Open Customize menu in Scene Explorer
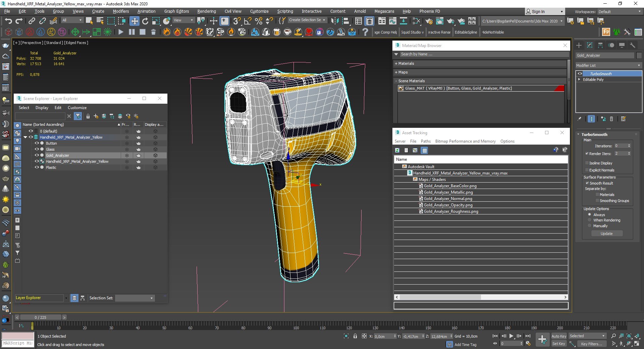 [77, 108]
